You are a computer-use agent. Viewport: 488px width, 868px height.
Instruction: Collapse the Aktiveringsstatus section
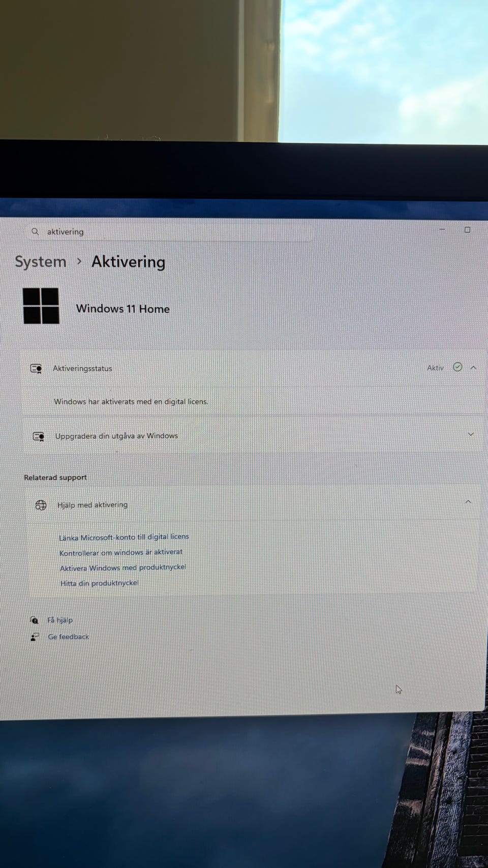pos(473,367)
